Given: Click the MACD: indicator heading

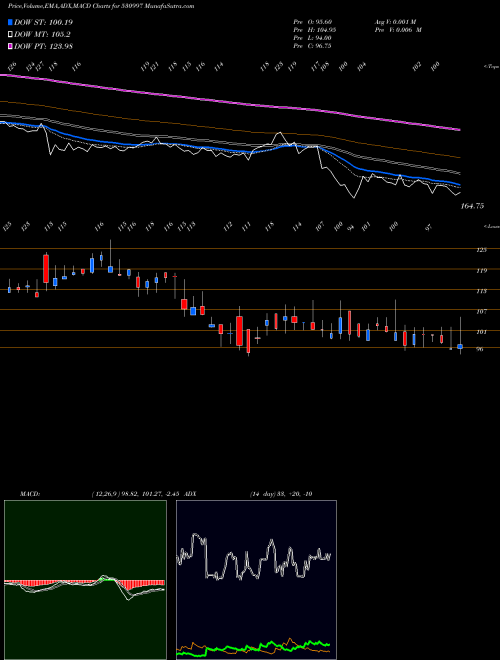Looking at the screenshot, I should click(30, 493).
